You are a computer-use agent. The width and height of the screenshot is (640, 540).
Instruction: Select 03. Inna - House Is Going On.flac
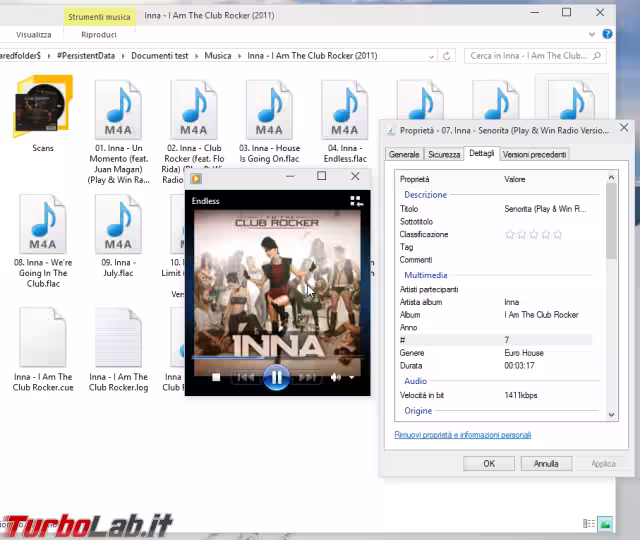(x=269, y=121)
